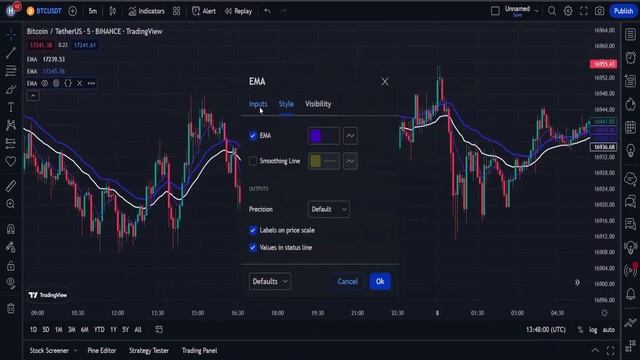640x360 pixels.
Task: Open chart settings gear in top bar
Action: click(568, 11)
